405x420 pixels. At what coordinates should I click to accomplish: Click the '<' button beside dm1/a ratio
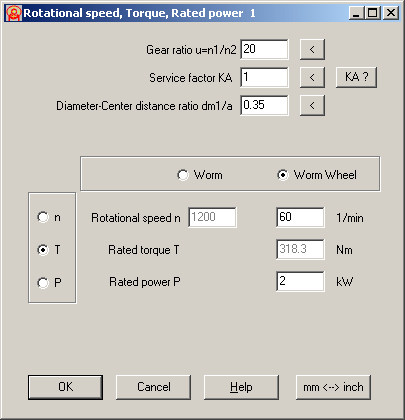(312, 106)
